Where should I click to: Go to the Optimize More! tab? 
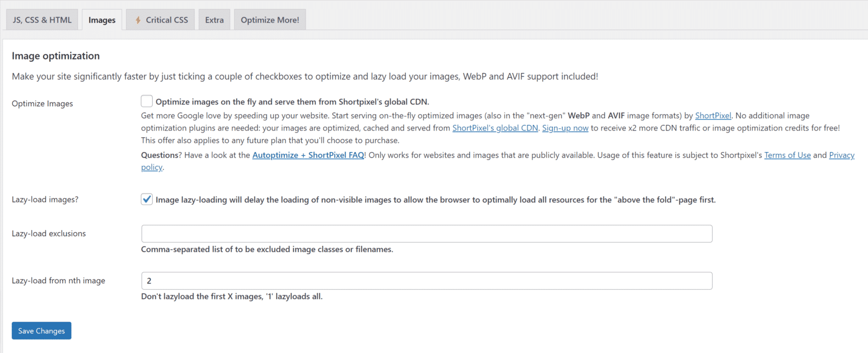pos(270,20)
